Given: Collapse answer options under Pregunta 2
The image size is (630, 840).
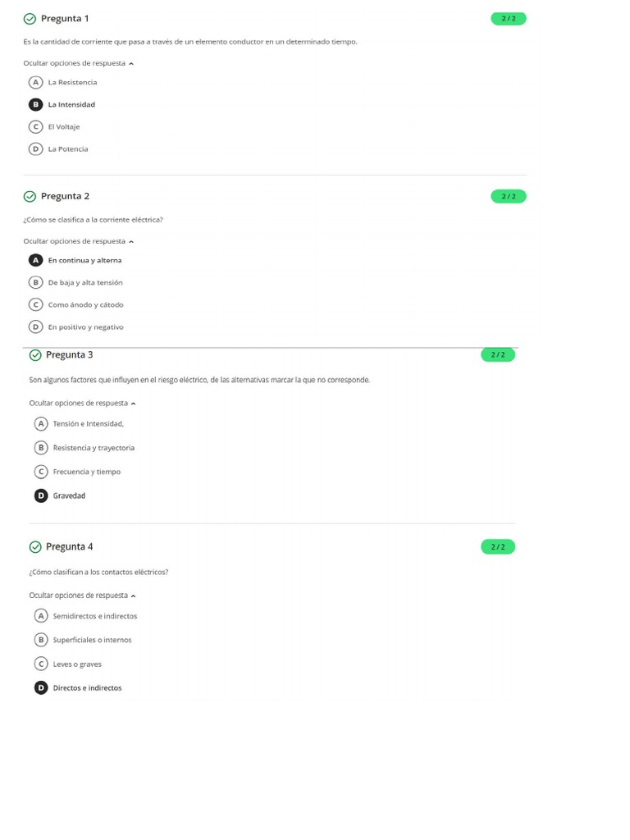Looking at the screenshot, I should (x=78, y=241).
